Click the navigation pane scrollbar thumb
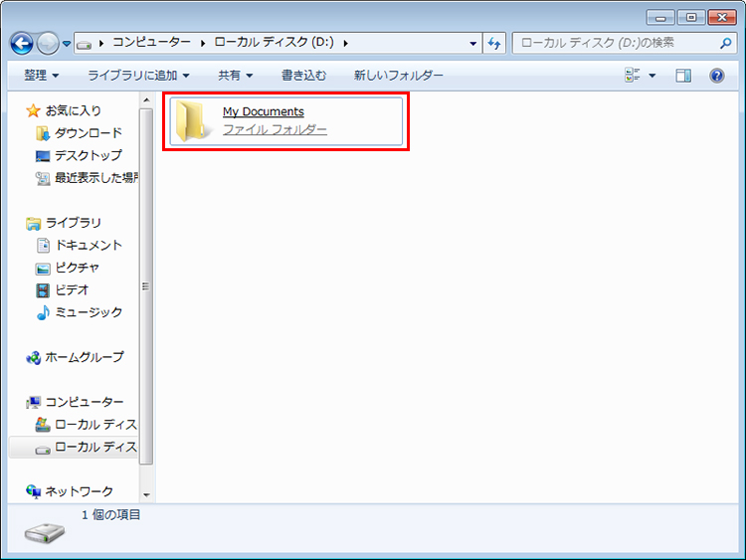The height and width of the screenshot is (560, 746). click(x=146, y=286)
